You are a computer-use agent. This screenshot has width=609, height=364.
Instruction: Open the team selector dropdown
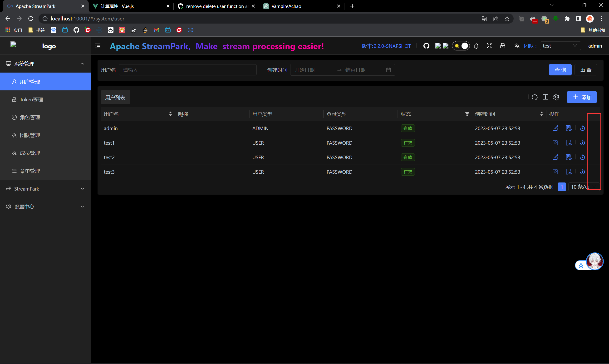pyautogui.click(x=560, y=46)
